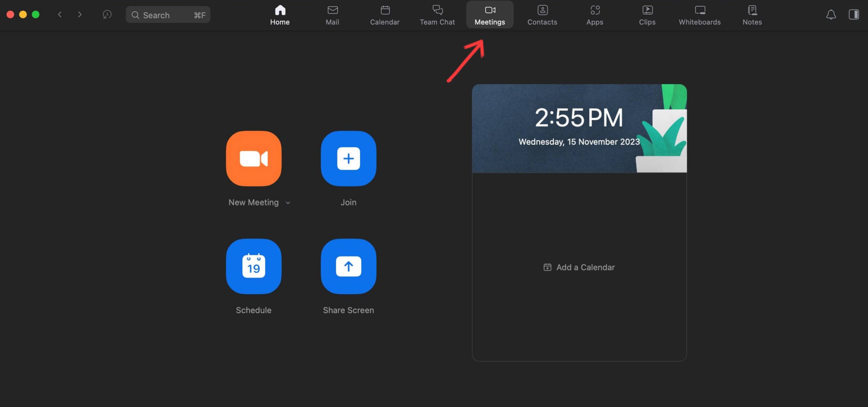The height and width of the screenshot is (407, 868).
Task: Open the Apps tab
Action: coord(595,15)
